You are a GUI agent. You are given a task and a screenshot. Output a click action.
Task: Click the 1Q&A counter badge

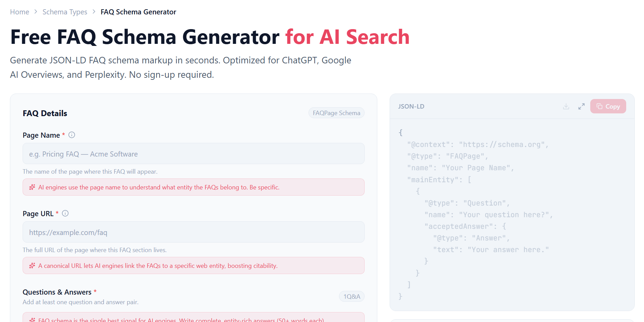tap(352, 296)
